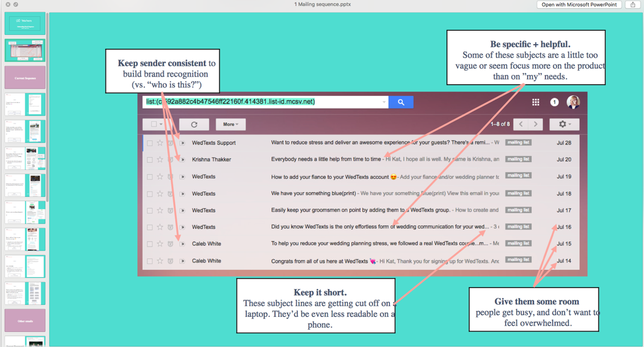
Task: Star the Jul 19 WedTexts email
Action: coord(159,177)
